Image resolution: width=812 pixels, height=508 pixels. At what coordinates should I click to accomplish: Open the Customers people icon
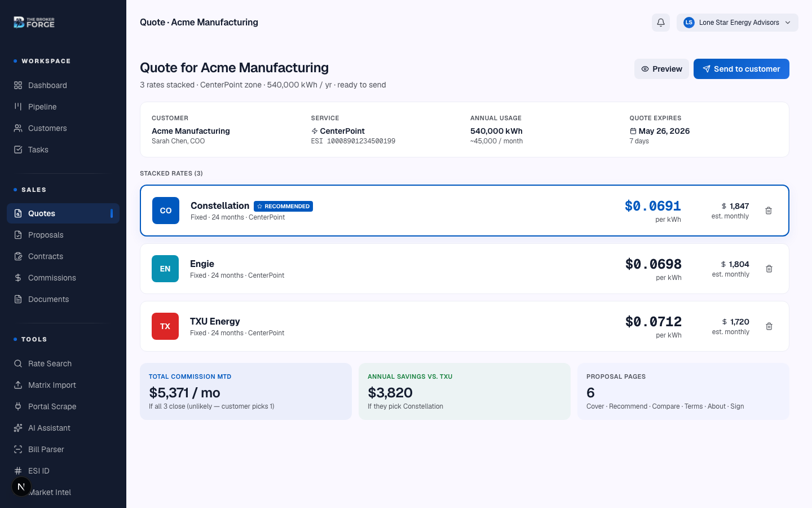pos(18,128)
